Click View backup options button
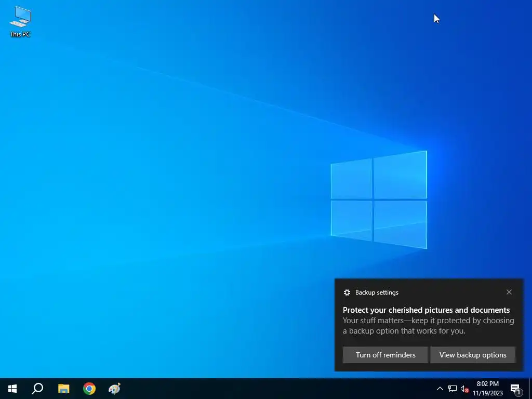 473,355
